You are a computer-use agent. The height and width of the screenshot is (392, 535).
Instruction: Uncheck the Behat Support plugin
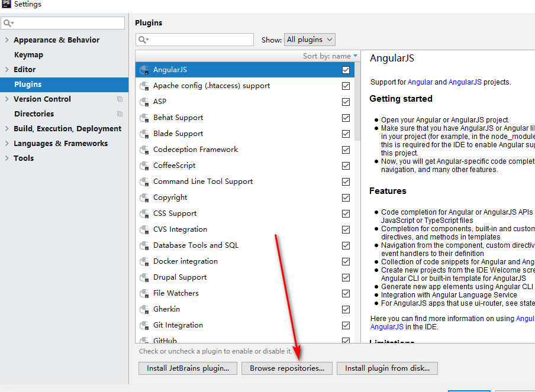[346, 118]
